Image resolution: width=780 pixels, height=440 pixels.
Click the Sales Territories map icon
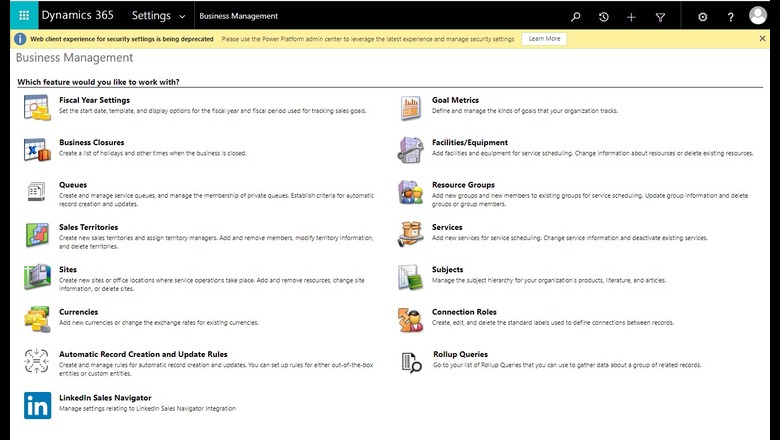37,235
